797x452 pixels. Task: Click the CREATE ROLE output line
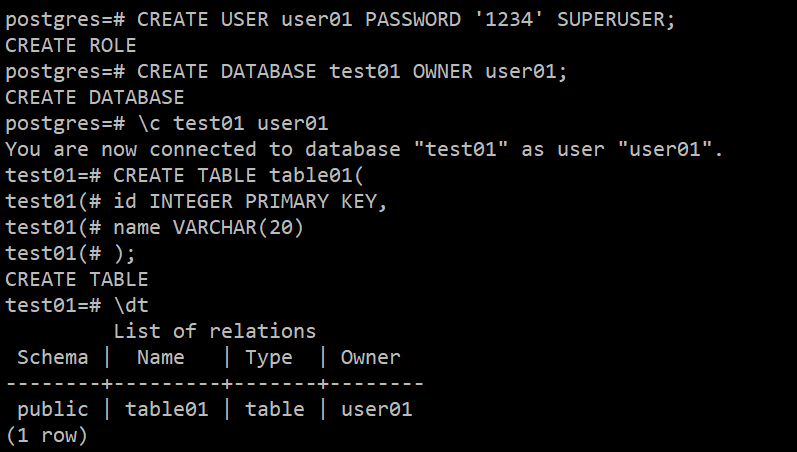(70, 45)
